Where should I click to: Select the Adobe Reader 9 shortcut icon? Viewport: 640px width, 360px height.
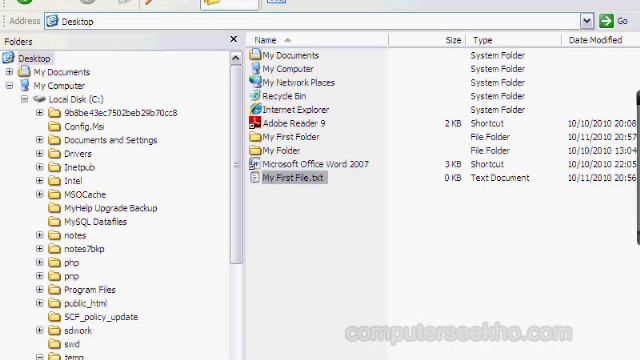255,123
